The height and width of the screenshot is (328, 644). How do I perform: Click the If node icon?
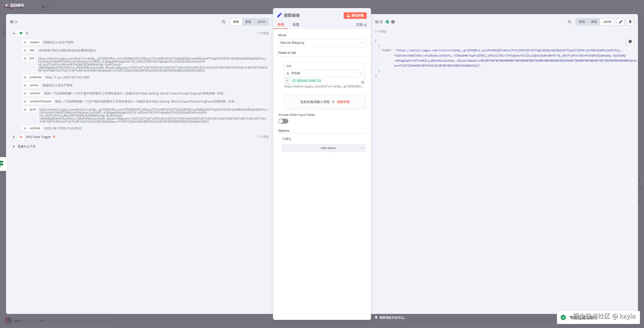(x=21, y=33)
